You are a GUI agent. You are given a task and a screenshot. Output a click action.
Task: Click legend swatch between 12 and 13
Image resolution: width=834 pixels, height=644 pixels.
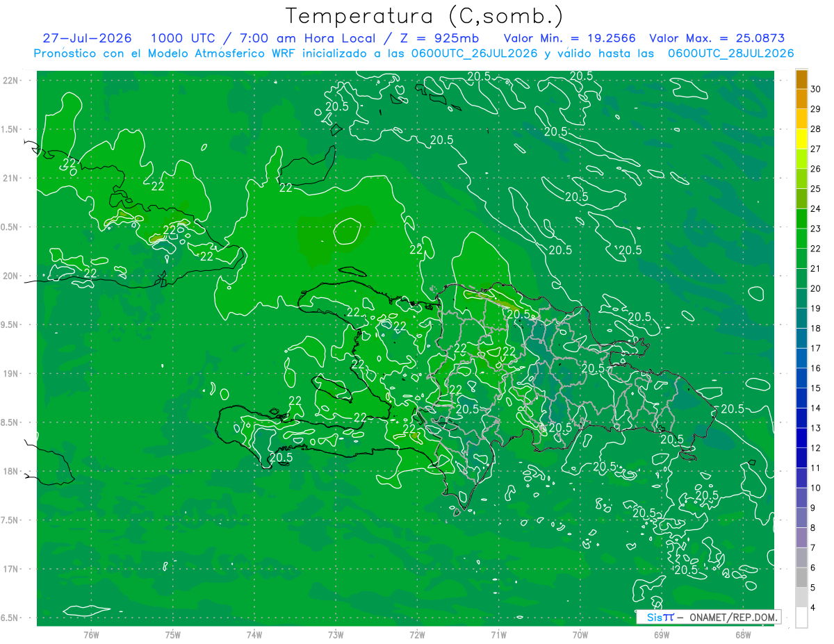801,438
